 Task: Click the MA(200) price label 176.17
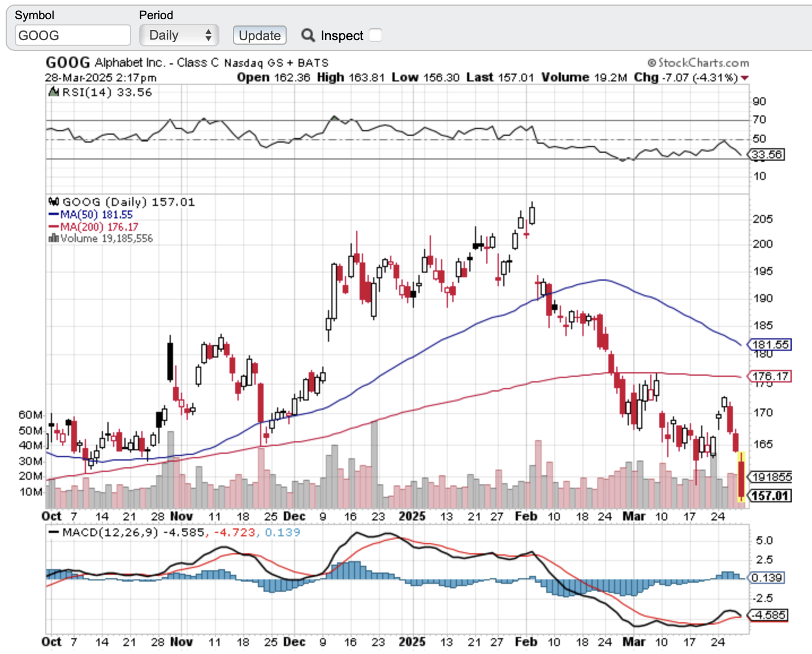(770, 376)
